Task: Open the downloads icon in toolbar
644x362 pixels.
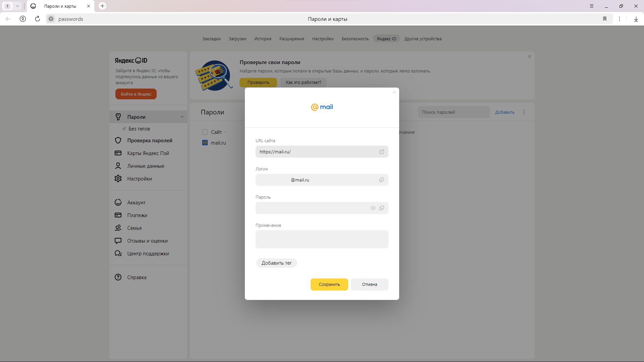Action: tap(636, 19)
